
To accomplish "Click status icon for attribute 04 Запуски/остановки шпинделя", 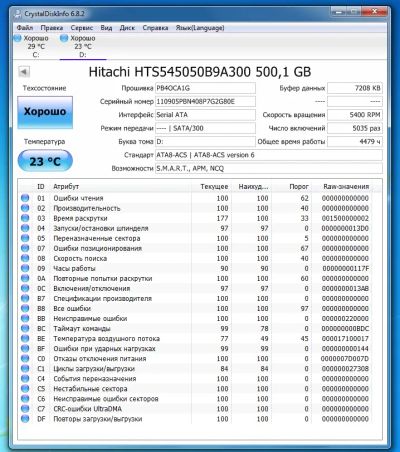I will coord(25,228).
